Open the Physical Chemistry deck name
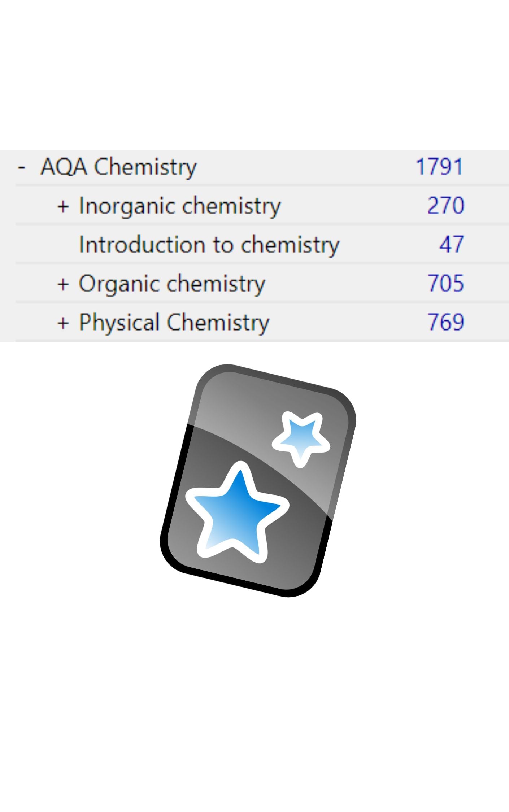Screen dimensions: 509x812 coord(174,323)
